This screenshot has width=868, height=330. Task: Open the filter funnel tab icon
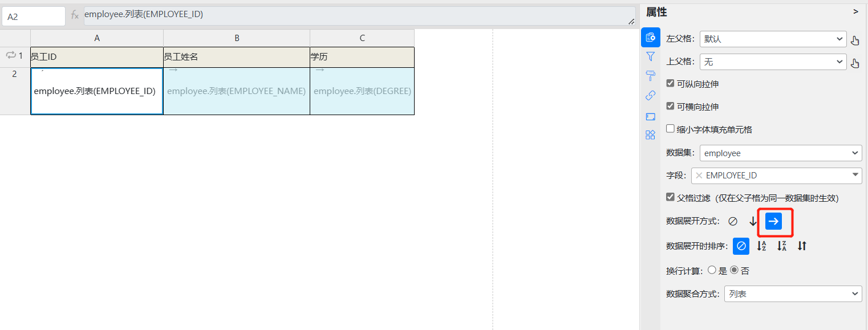pos(650,56)
